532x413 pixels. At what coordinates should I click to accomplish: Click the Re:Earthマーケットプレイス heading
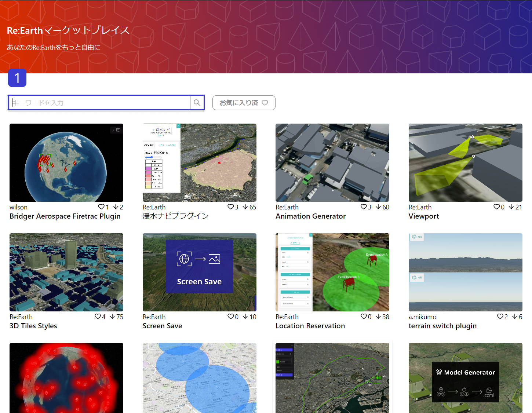tap(68, 30)
